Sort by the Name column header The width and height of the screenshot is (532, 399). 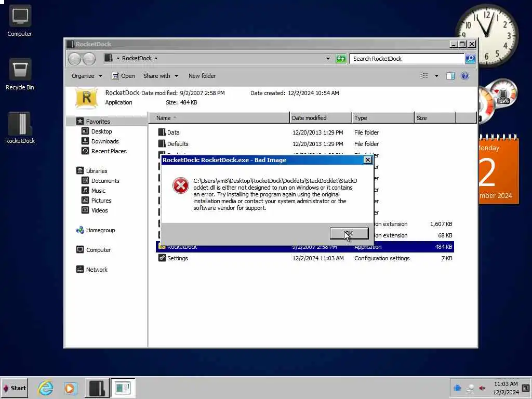coord(220,118)
